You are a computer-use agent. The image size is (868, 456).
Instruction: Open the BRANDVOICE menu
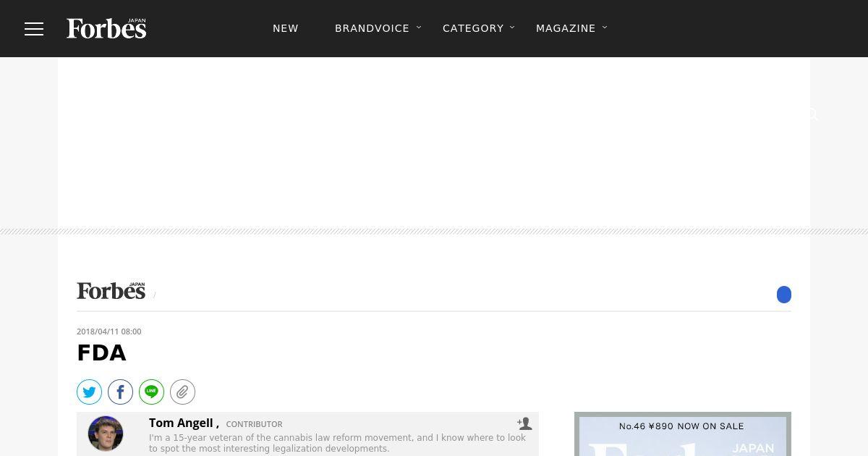pos(372,28)
